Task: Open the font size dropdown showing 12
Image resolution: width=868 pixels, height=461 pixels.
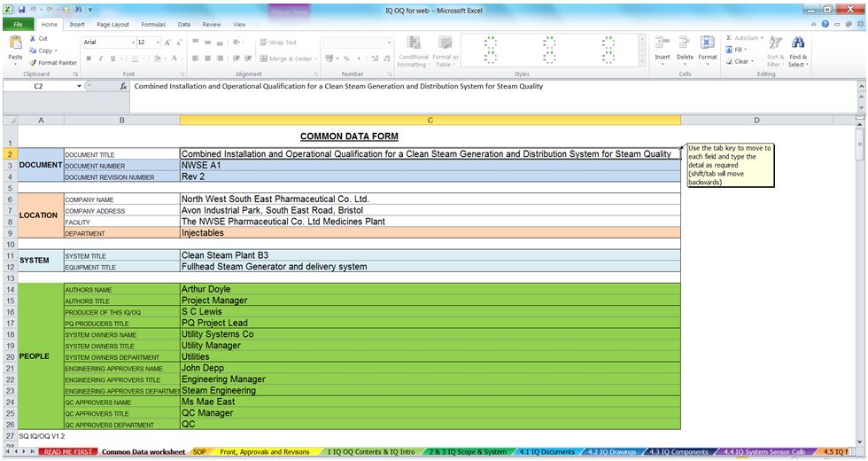Action: pos(159,43)
